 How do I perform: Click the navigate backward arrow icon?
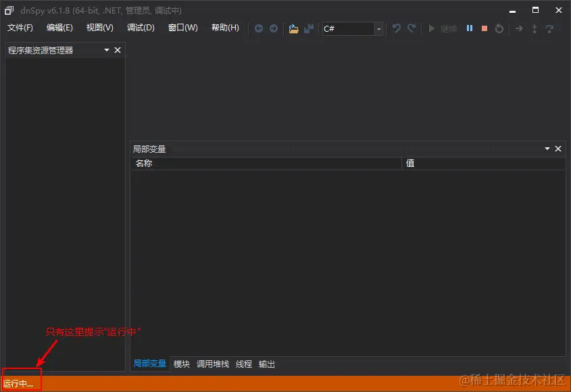259,28
